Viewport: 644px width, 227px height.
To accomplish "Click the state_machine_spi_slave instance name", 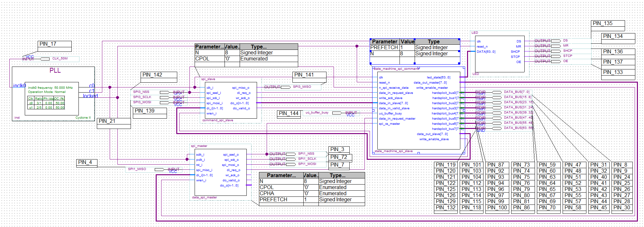I will (x=393, y=151).
